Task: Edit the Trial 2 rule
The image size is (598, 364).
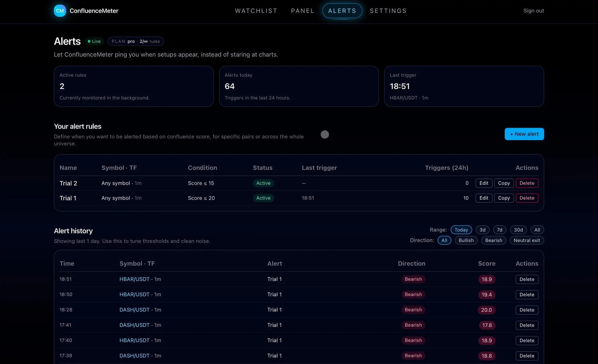Action: click(484, 183)
